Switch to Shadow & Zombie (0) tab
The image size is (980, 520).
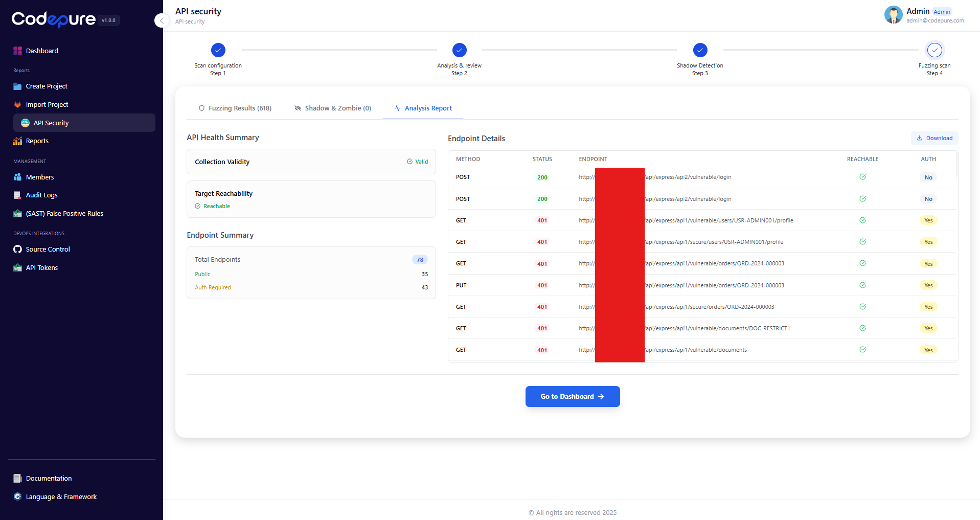333,108
